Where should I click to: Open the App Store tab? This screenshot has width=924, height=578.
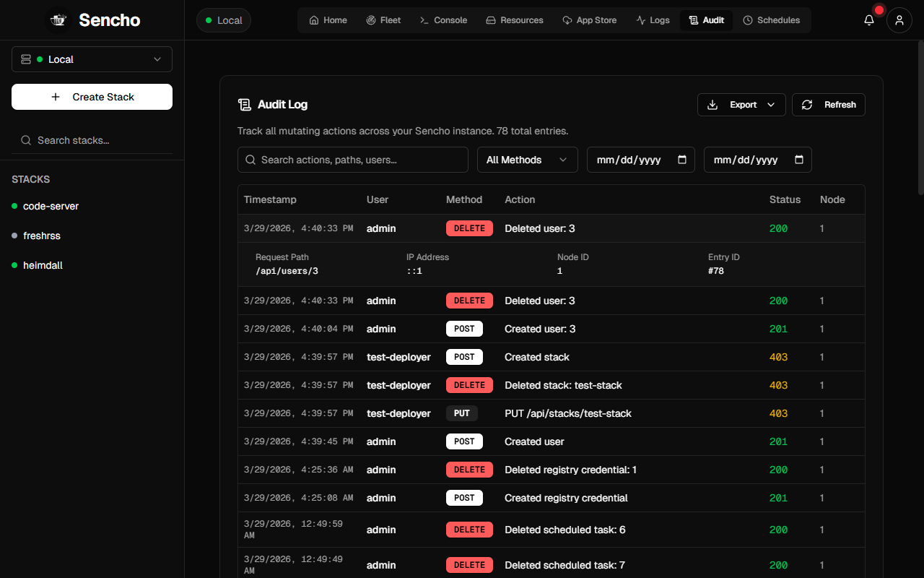point(590,20)
